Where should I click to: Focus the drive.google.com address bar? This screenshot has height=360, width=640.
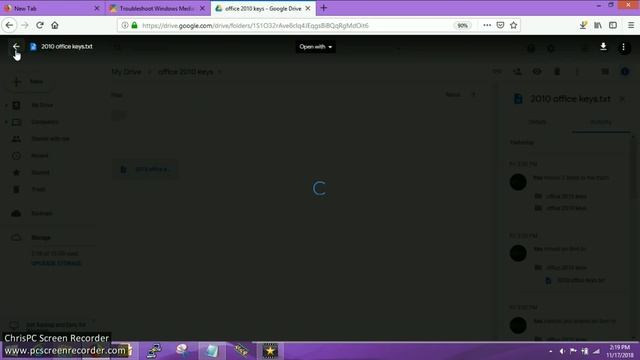[255, 25]
